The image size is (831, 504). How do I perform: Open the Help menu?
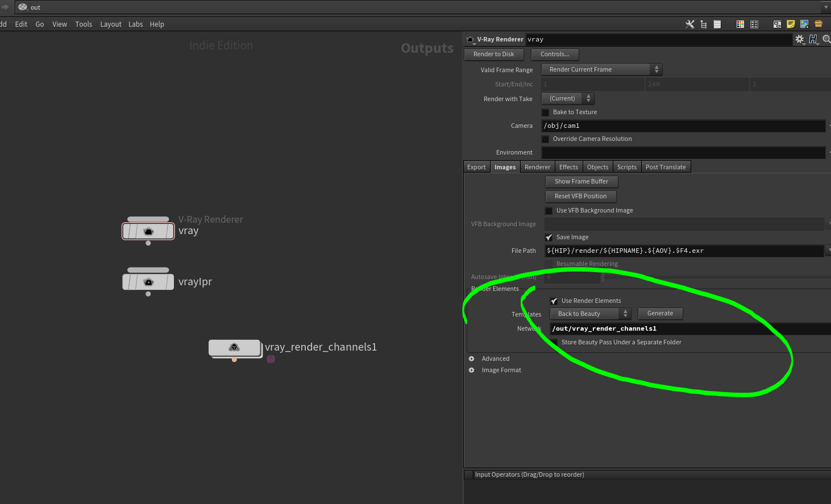click(x=157, y=24)
